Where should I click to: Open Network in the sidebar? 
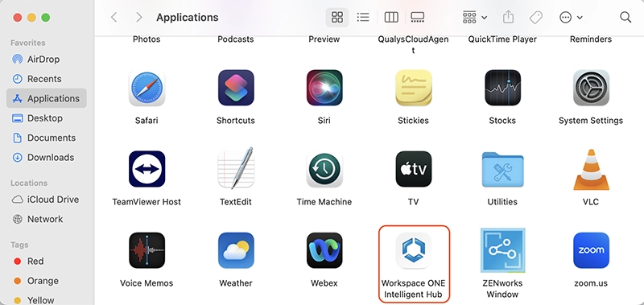[x=47, y=219]
